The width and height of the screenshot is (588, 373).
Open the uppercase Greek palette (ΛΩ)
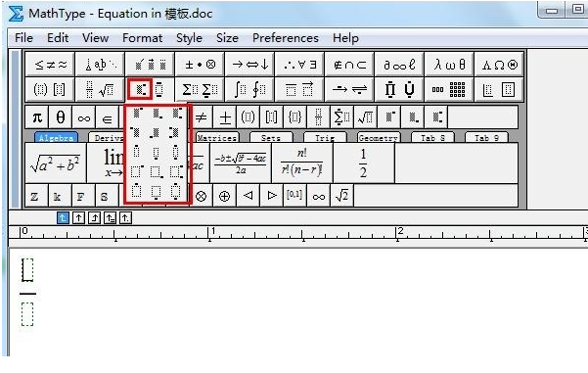[x=499, y=65]
